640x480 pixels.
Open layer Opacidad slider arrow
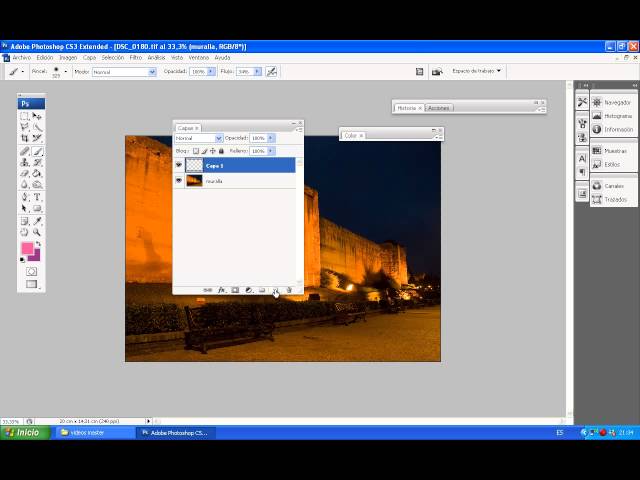tap(271, 138)
